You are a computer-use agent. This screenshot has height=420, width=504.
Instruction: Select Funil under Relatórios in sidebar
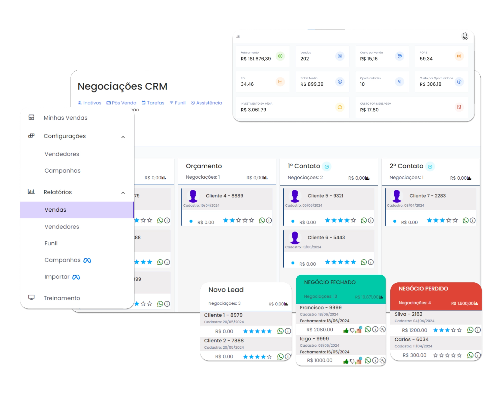[51, 243]
